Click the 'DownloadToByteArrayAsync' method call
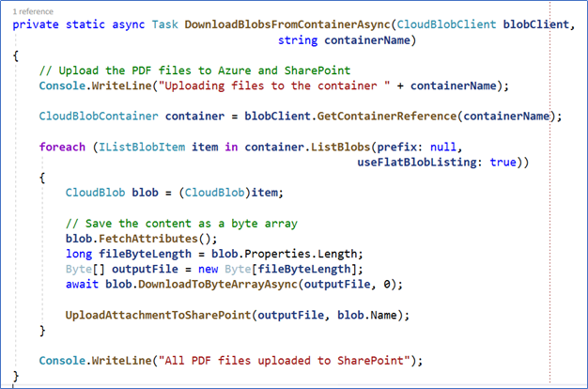Image resolution: width=588 pixels, height=389 pixels. click(x=218, y=284)
